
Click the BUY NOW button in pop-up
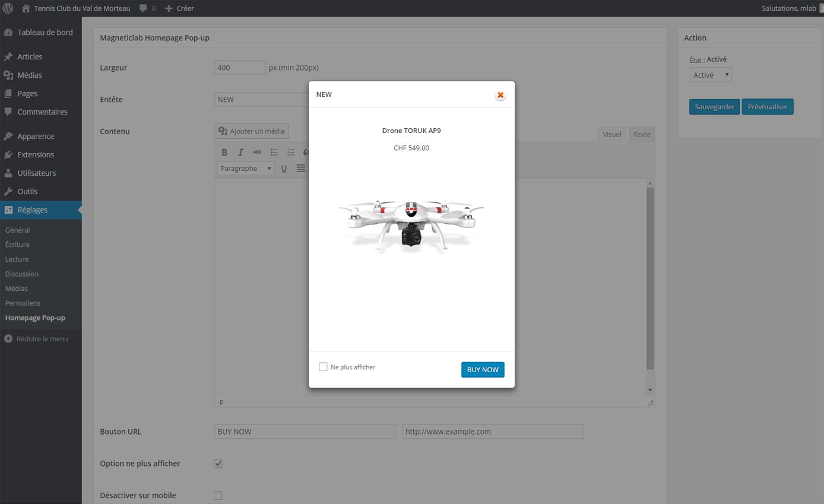tap(483, 369)
